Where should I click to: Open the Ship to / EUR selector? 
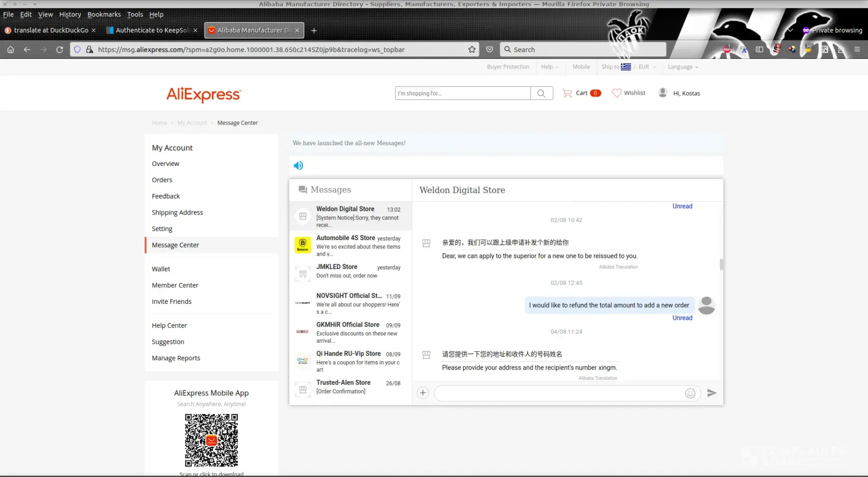coord(628,67)
